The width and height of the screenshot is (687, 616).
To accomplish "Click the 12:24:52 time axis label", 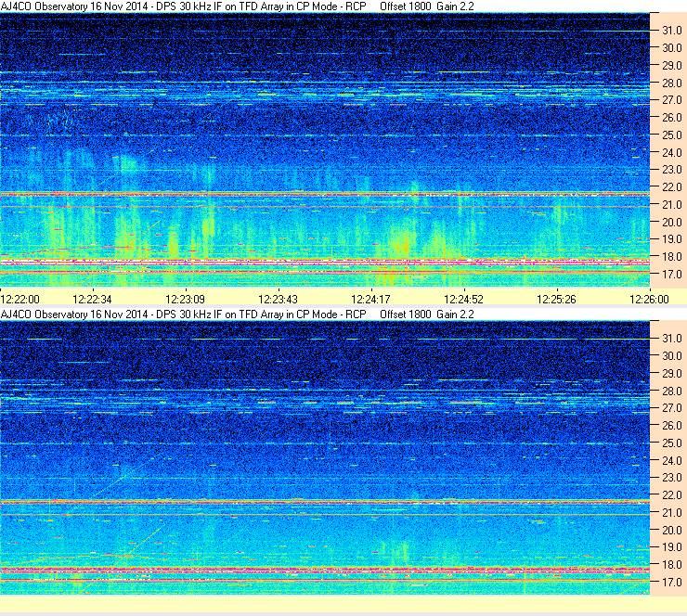I will coord(463,300).
